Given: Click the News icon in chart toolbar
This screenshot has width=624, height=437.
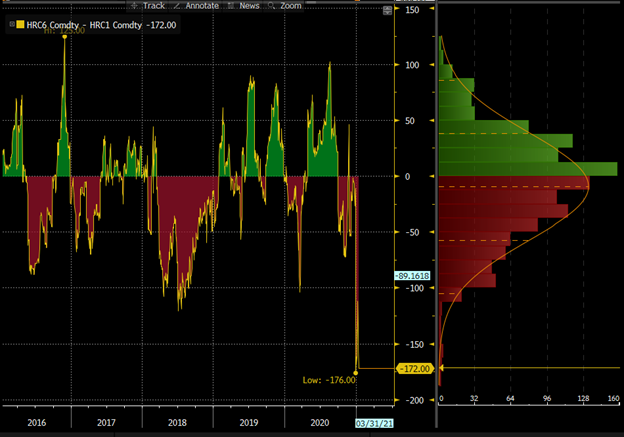Looking at the screenshot, I should tap(229, 6).
